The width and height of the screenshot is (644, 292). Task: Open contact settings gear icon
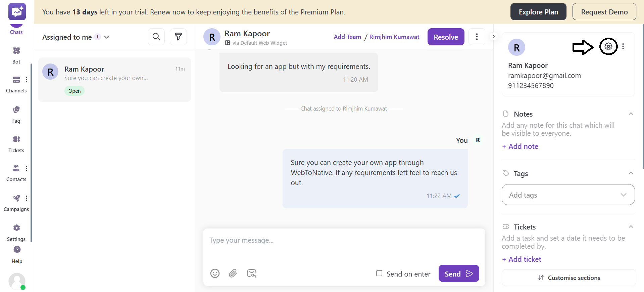pos(608,46)
